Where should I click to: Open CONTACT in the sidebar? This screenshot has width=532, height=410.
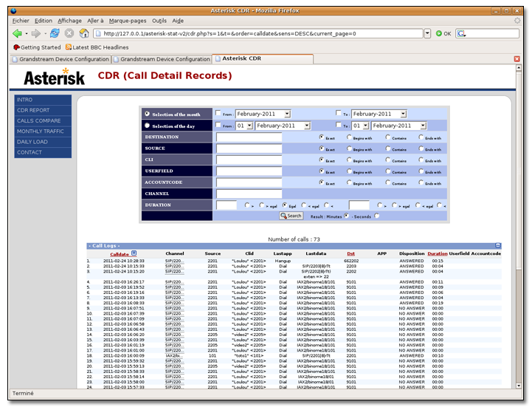pyautogui.click(x=43, y=152)
